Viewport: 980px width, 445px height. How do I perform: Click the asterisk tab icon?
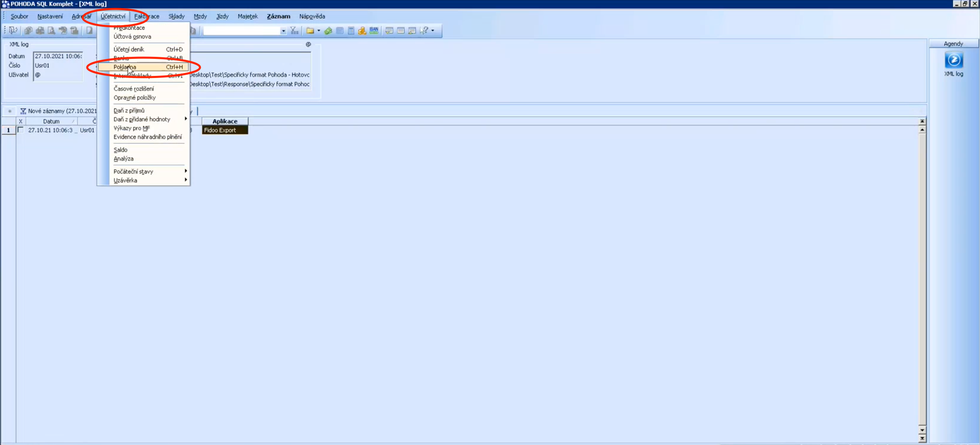[x=10, y=111]
